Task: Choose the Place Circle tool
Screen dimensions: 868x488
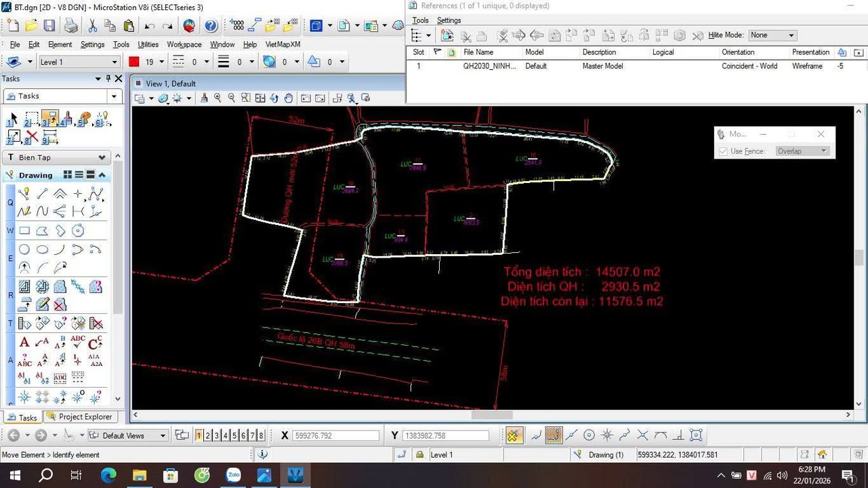Action: coord(24,249)
